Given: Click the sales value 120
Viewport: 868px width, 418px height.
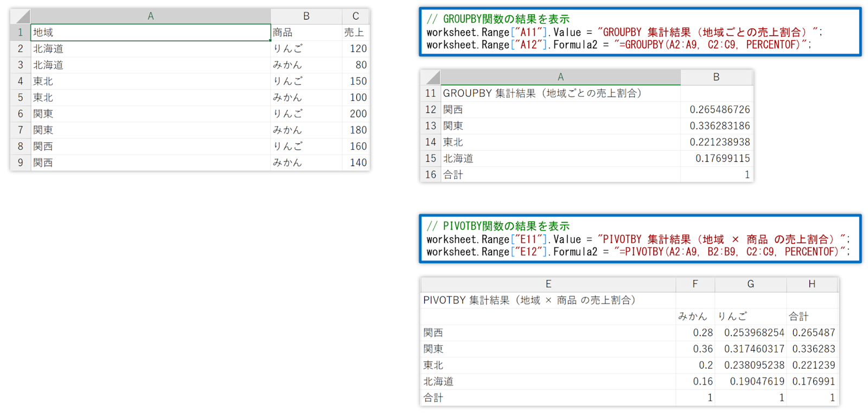Looking at the screenshot, I should [x=356, y=49].
